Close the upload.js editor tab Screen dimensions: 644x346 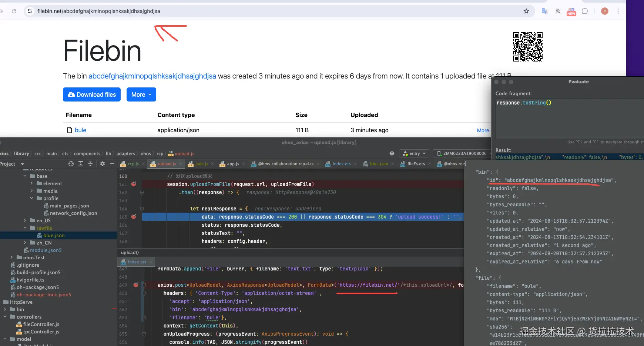point(181,164)
